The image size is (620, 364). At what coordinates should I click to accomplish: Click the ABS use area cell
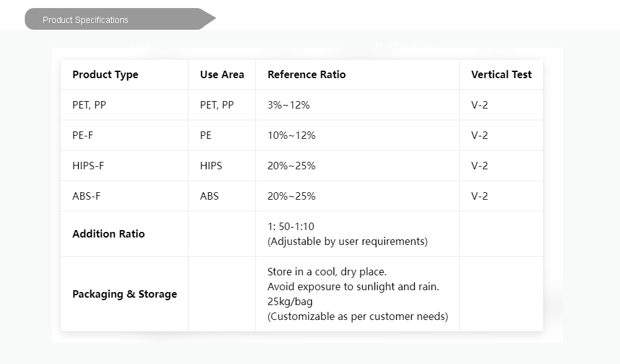tap(210, 196)
